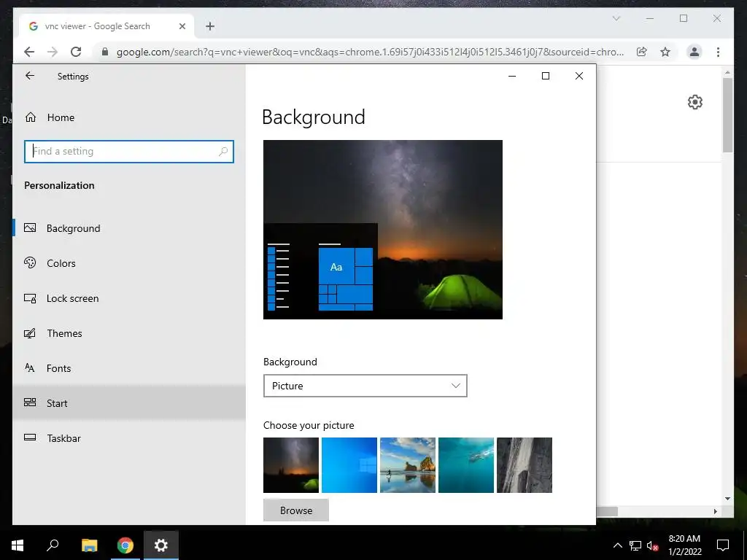Open the notification center icon
The image size is (747, 560).
723,545
